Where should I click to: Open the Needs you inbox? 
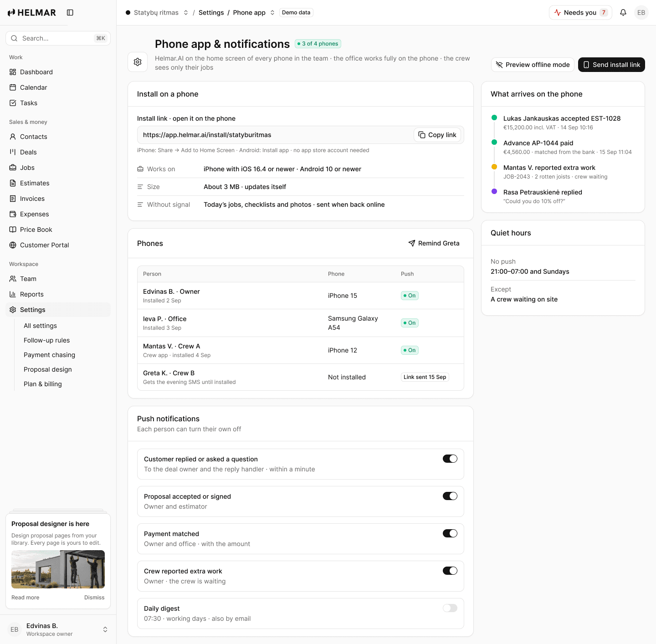580,13
